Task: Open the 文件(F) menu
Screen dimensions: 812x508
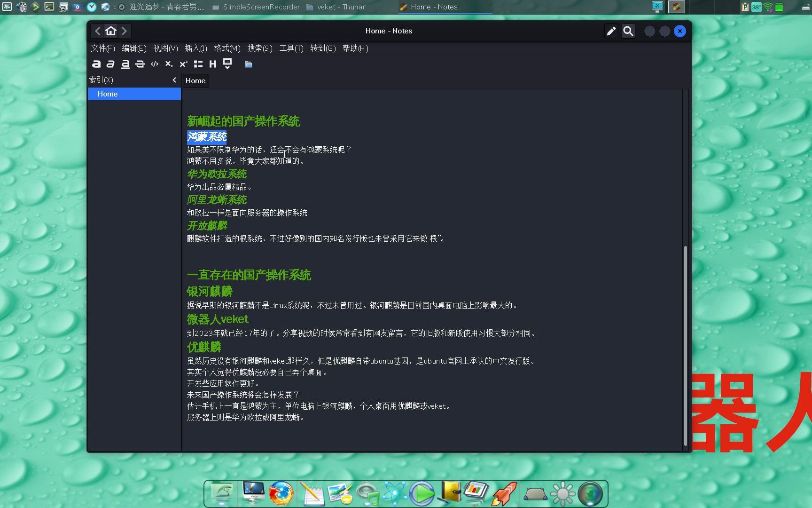Action: (x=103, y=48)
